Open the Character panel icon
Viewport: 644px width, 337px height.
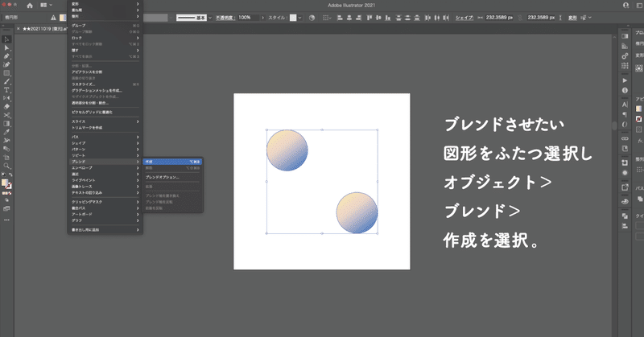625,105
